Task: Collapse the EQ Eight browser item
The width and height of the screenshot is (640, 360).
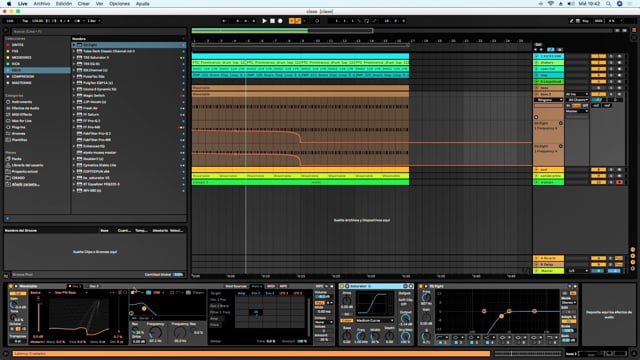Action: [x=74, y=45]
